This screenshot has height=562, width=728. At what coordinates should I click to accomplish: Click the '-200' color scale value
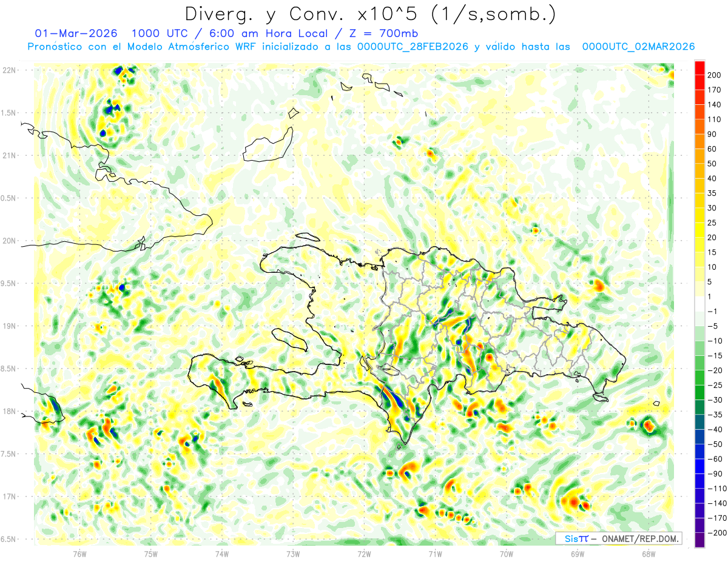(716, 532)
